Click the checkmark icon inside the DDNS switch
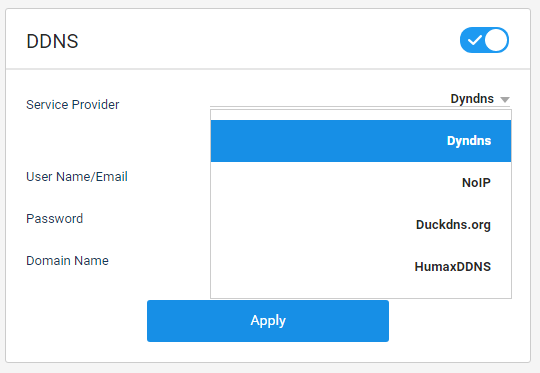 click(475, 40)
